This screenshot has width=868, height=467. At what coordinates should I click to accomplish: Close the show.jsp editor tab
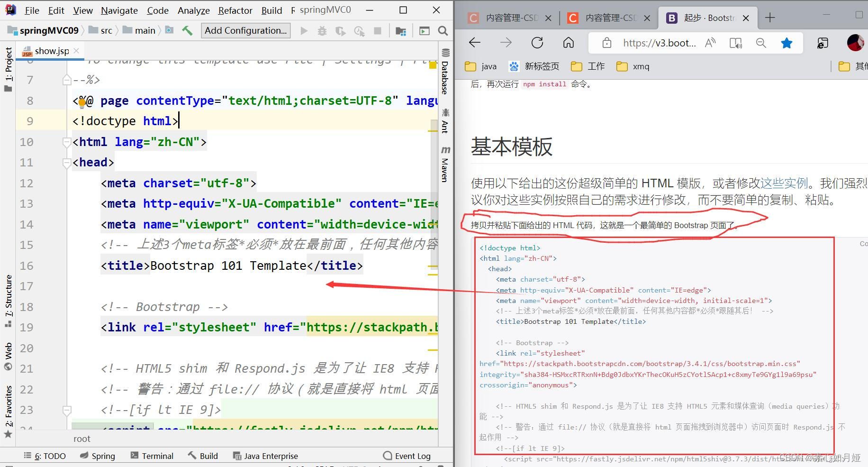[76, 50]
